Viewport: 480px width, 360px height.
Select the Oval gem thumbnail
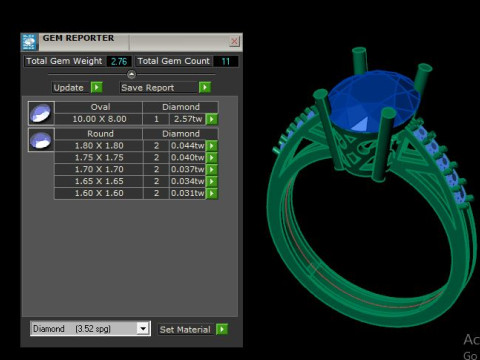[x=41, y=113]
